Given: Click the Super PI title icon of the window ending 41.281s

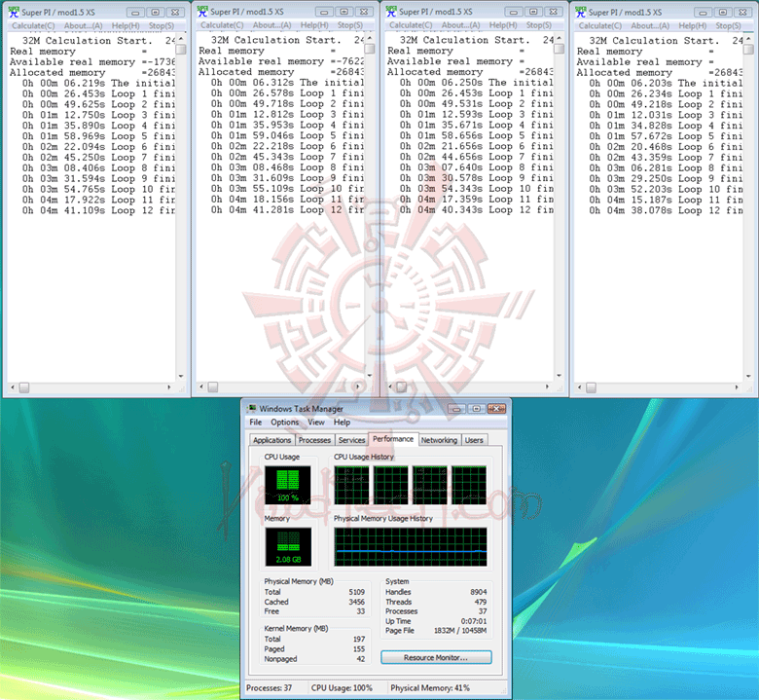Looking at the screenshot, I should tap(202, 12).
